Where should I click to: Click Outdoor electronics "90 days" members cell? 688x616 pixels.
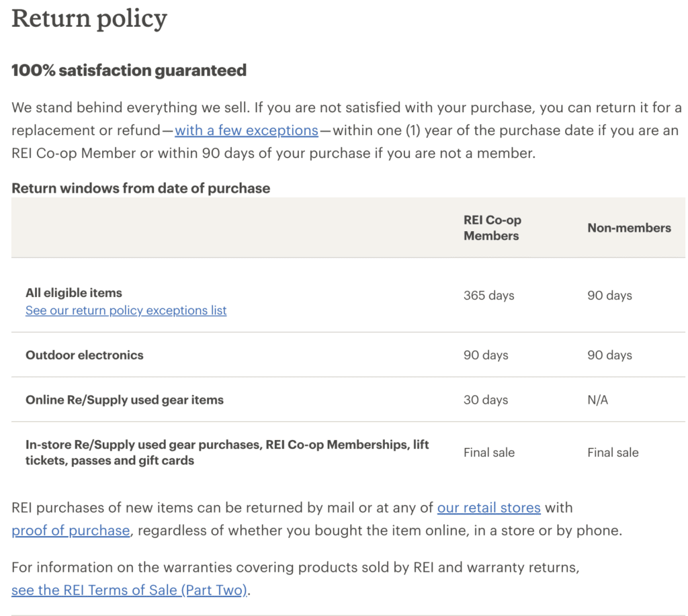tap(486, 355)
